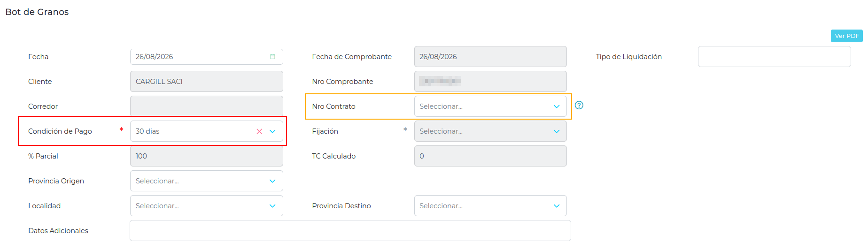Image resolution: width=868 pixels, height=250 pixels.
Task: Click the Fecha de Comprobante field
Action: click(x=490, y=57)
